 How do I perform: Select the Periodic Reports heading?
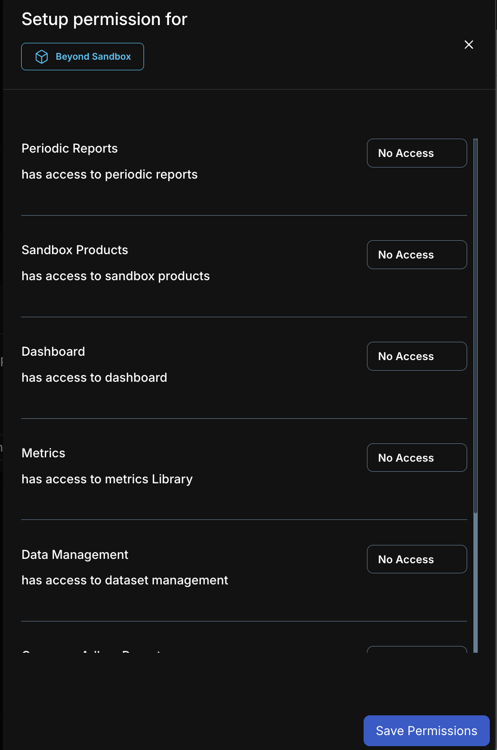pos(69,148)
